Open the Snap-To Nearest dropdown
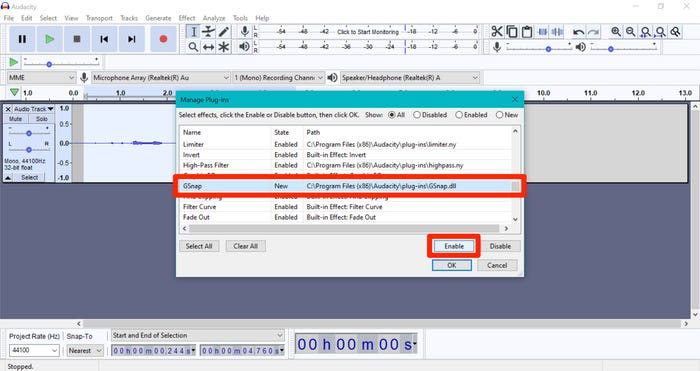The width and height of the screenshot is (700, 371). tap(85, 350)
